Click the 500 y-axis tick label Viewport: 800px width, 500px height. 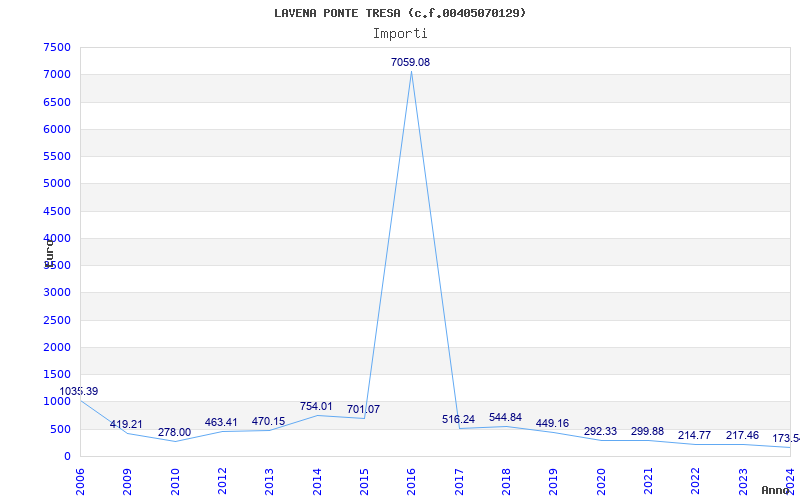[61, 429]
